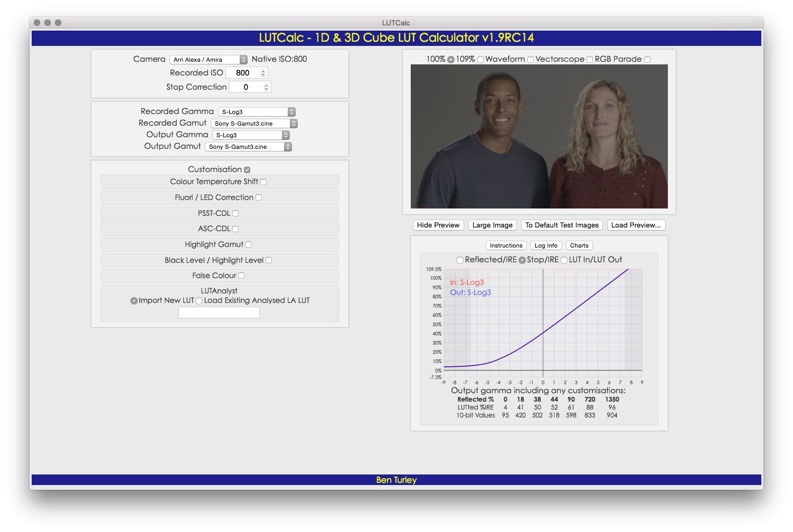Screen dimensions: 793x532
Task: Click the LUTCalc title banner text
Action: click(x=397, y=38)
